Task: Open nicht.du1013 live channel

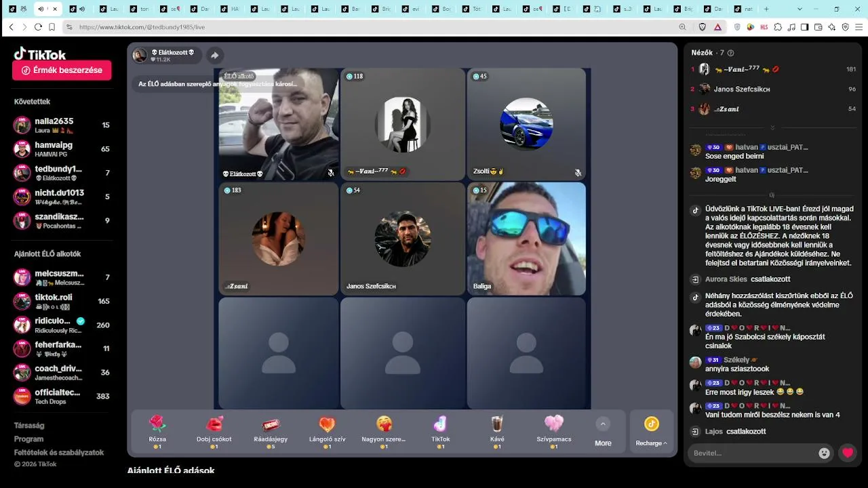Action: pos(62,197)
